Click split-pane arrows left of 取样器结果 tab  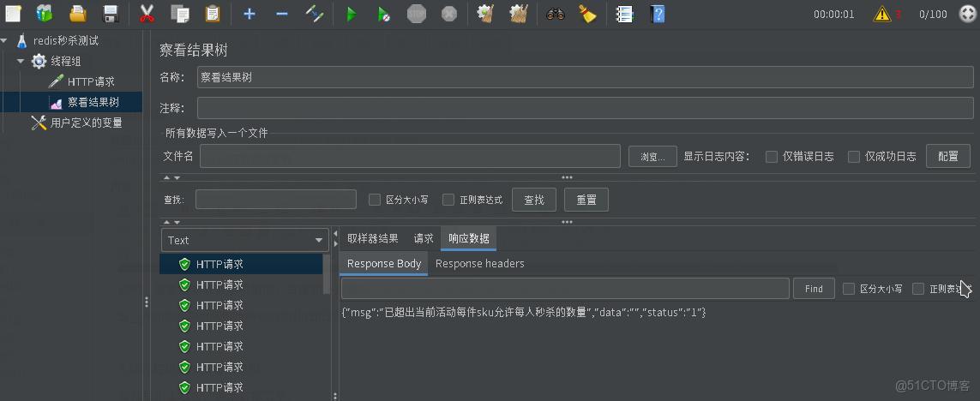(335, 239)
